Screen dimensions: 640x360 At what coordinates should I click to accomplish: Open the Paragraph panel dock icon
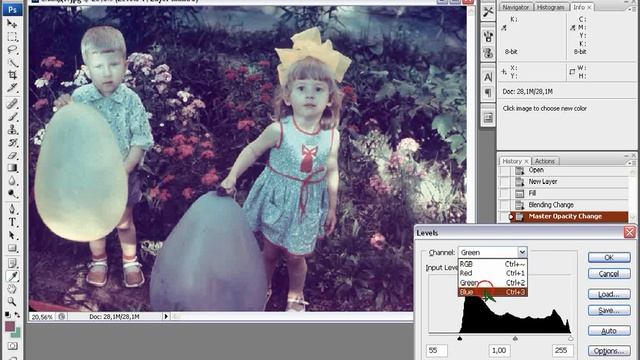[488, 93]
